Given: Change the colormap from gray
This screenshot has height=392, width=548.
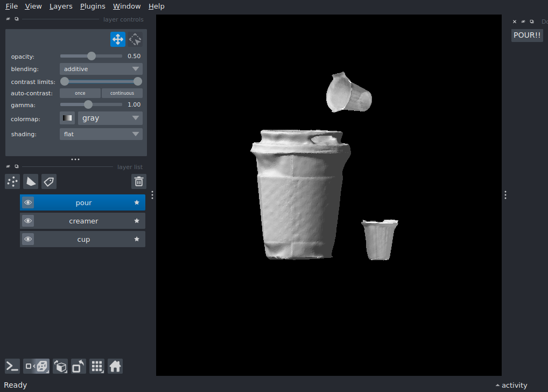Looking at the screenshot, I should point(110,118).
